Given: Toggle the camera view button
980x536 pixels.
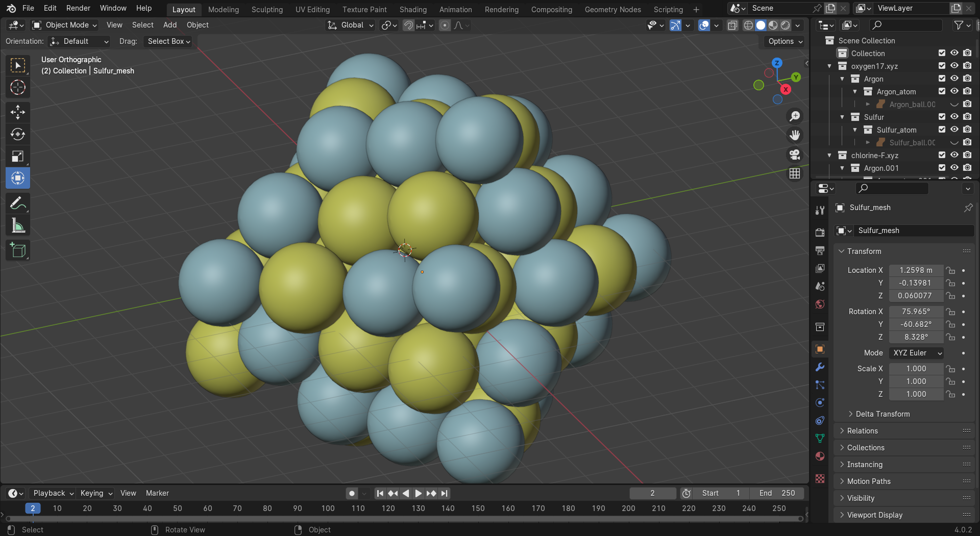Looking at the screenshot, I should pyautogui.click(x=795, y=155).
